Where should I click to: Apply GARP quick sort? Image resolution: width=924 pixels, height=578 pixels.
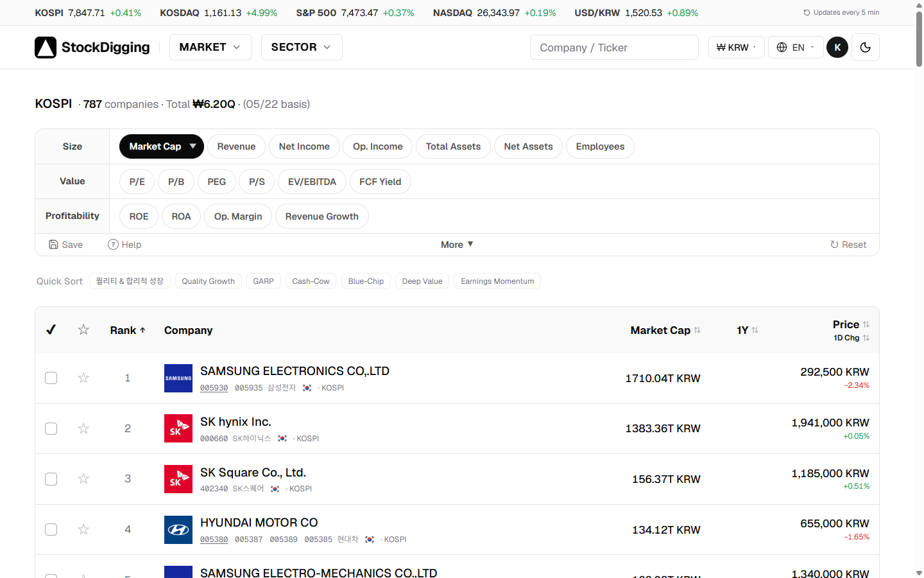[x=263, y=281]
